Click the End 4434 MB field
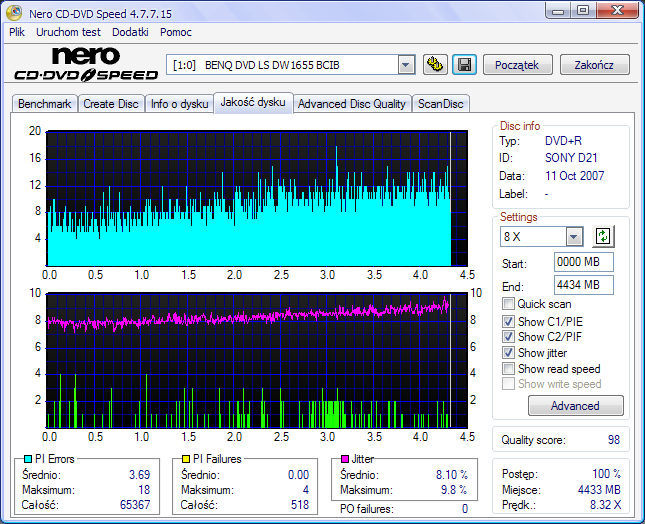The width and height of the screenshot is (645, 524). click(583, 285)
